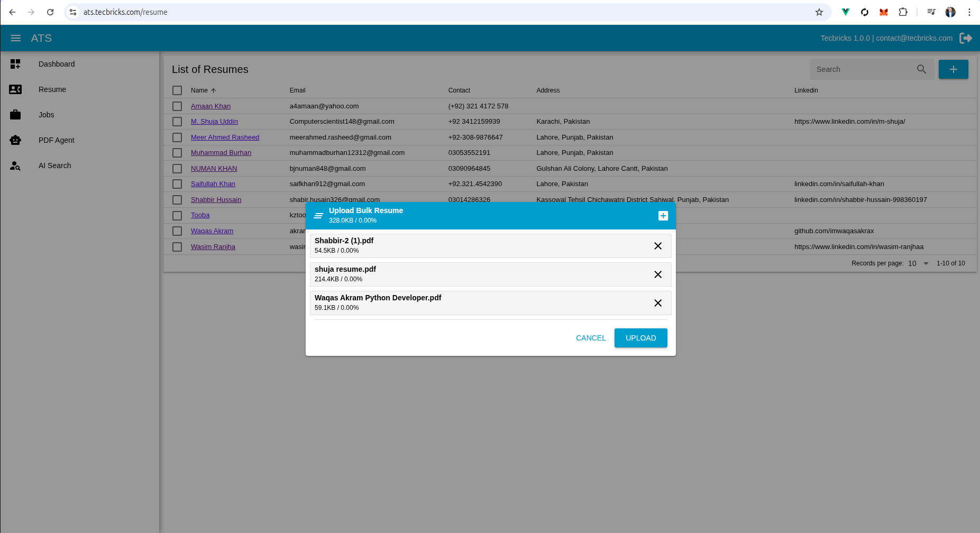The width and height of the screenshot is (980, 533).
Task: Open M. Shuja Uddin resume link
Action: pyautogui.click(x=214, y=122)
